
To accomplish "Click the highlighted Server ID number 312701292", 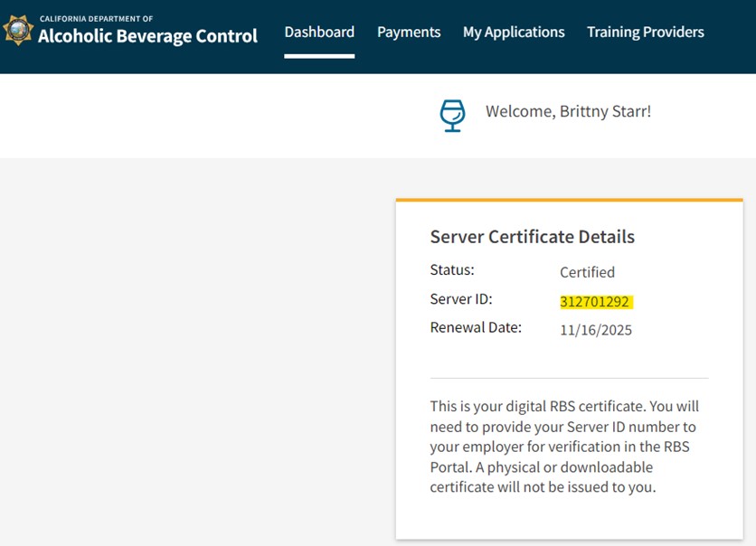I will tap(594, 302).
